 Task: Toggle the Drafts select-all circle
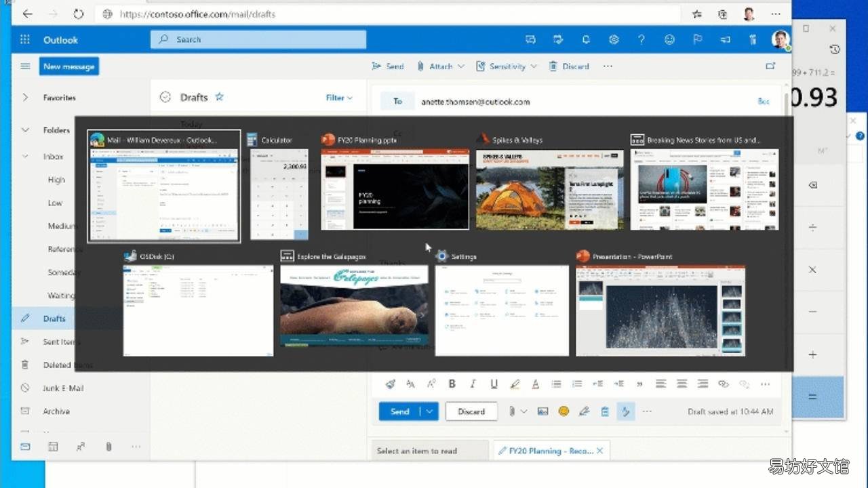(x=165, y=98)
